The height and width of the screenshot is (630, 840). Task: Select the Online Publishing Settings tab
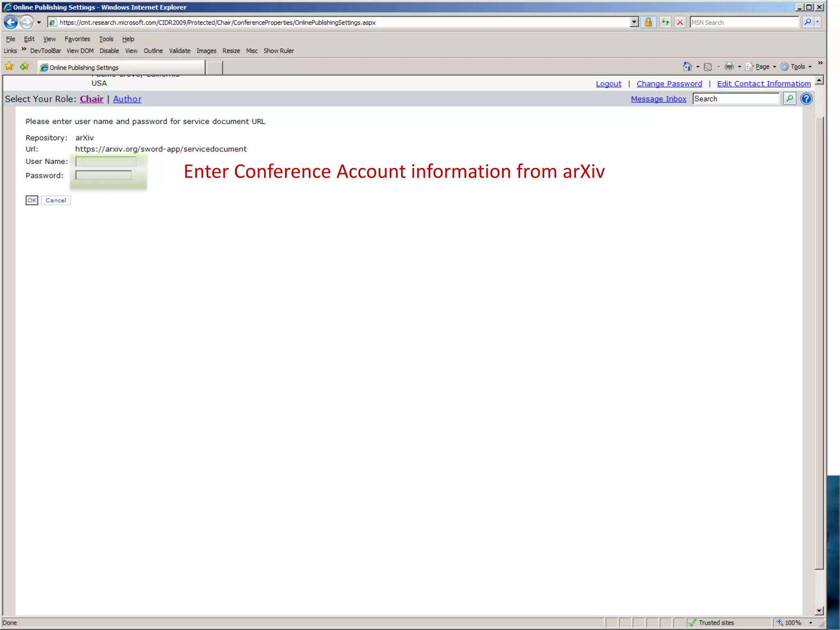121,67
